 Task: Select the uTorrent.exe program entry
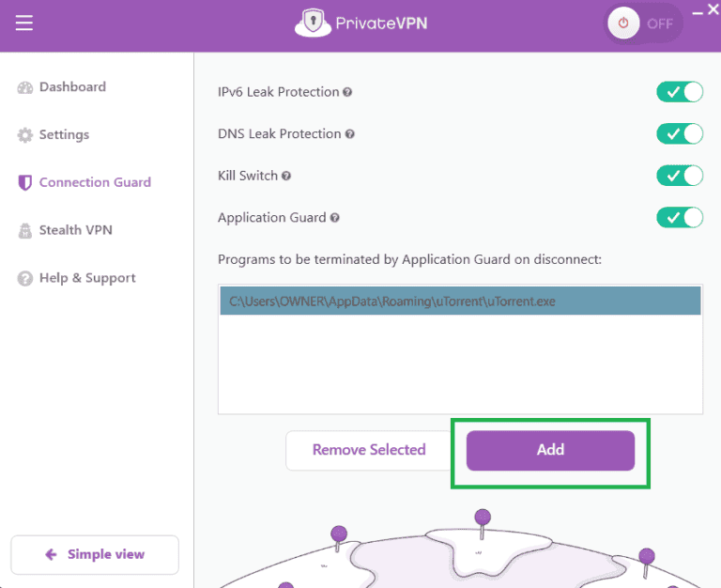pyautogui.click(x=460, y=302)
